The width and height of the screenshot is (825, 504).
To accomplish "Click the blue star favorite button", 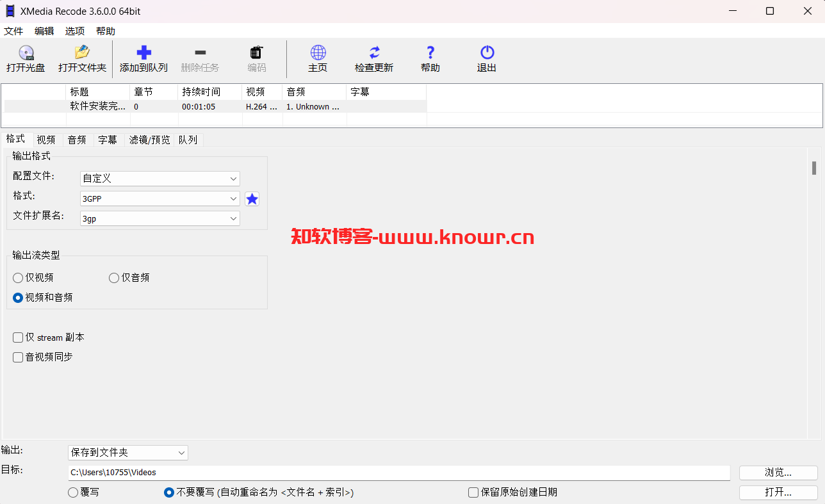I will [x=252, y=199].
